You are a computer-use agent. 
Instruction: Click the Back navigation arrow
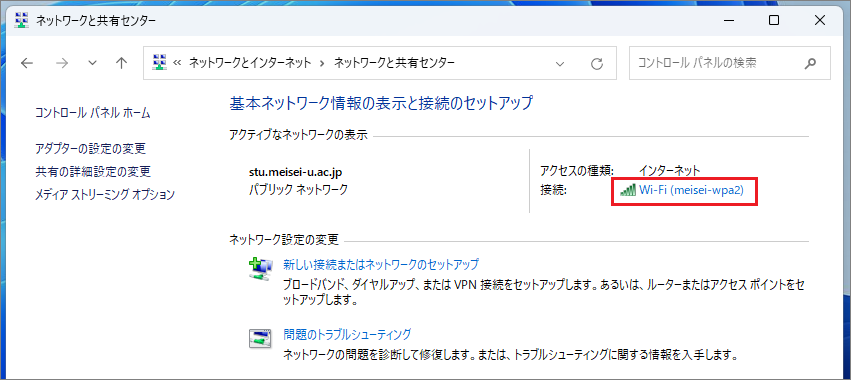[27, 63]
